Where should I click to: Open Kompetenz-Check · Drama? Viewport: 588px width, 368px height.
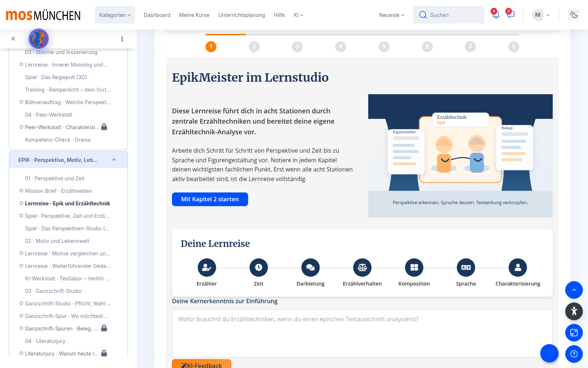tap(58, 139)
